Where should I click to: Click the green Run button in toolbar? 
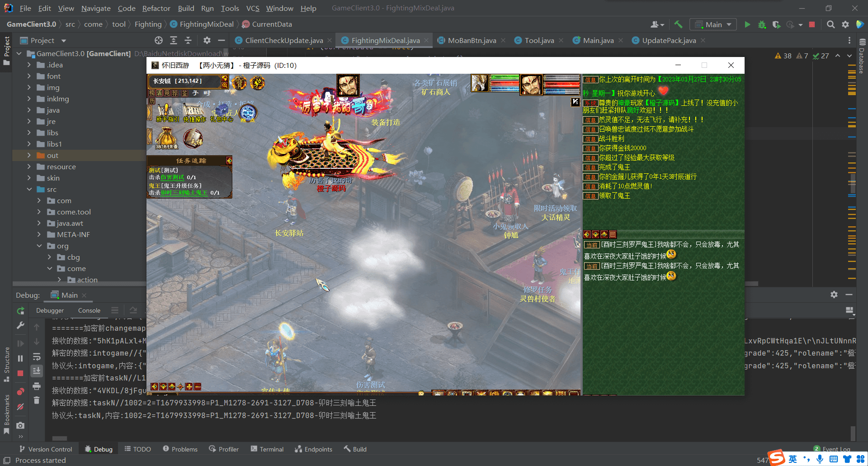747,24
